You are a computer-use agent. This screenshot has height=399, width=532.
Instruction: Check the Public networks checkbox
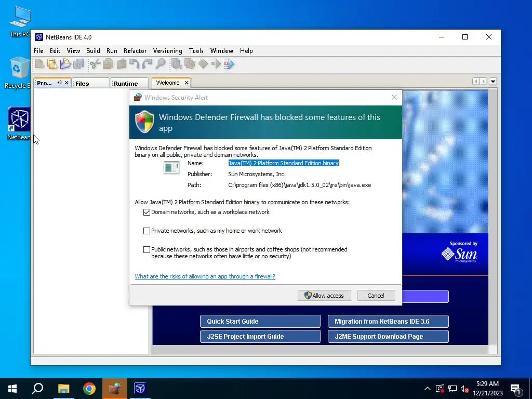147,250
